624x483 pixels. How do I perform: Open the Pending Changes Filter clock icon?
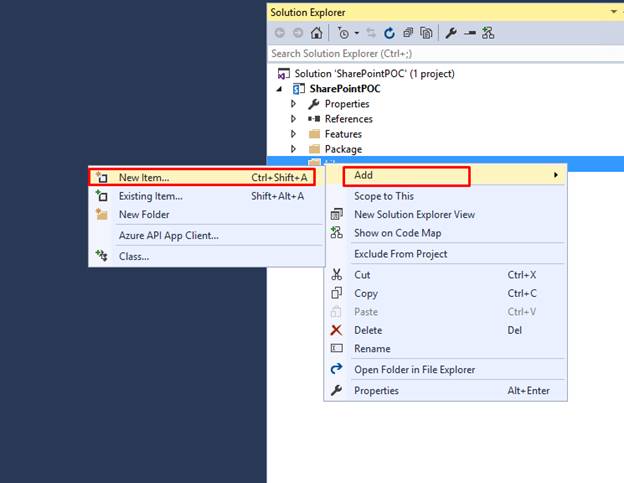point(343,33)
